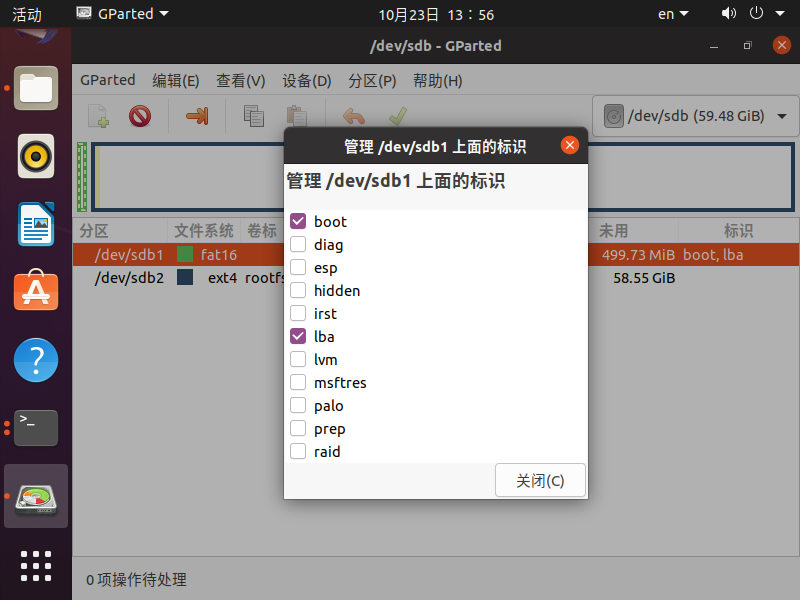
Task: Click the 关闭(C) button
Action: pyautogui.click(x=540, y=480)
